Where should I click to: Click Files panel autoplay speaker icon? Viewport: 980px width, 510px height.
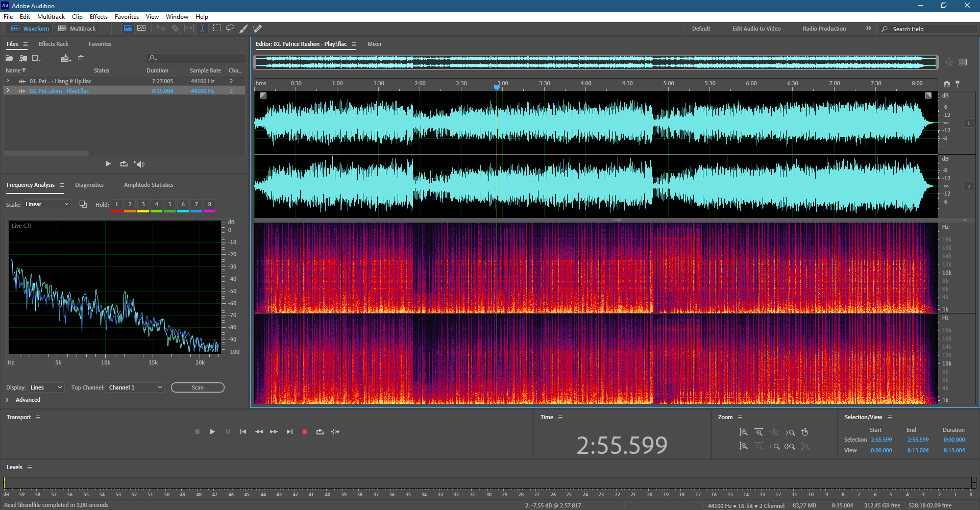(139, 164)
